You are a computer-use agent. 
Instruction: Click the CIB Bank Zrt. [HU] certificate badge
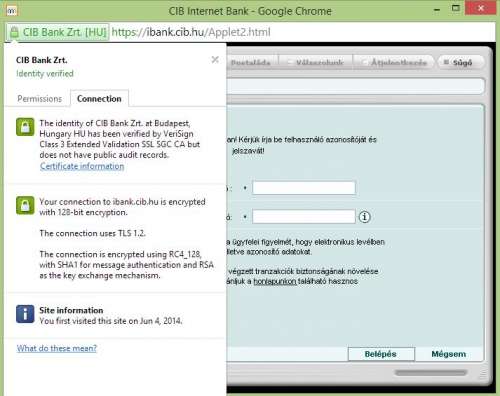[x=58, y=32]
